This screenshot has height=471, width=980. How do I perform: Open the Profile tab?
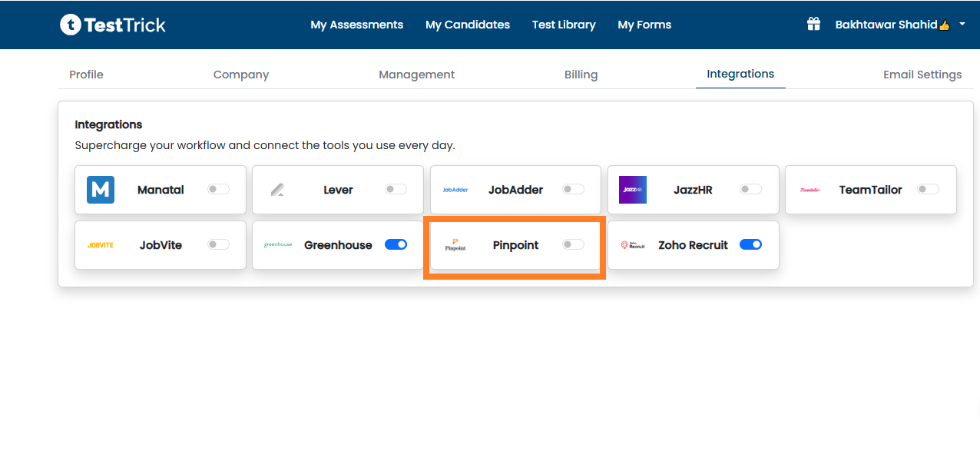point(86,75)
